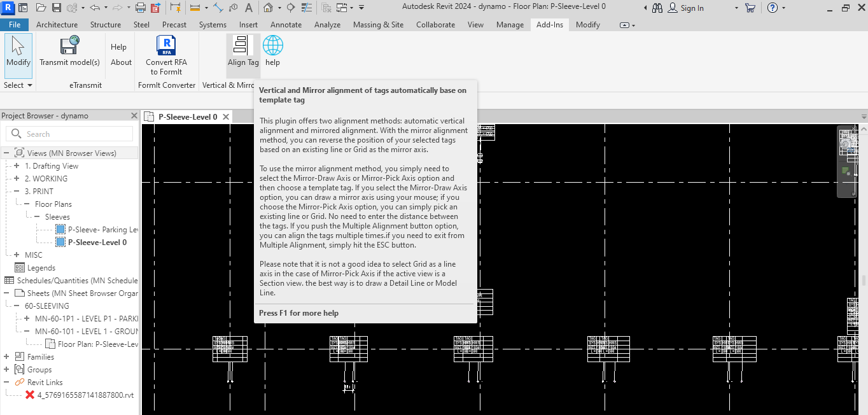Viewport: 868px width, 415px height.
Task: Expand the 2. WORKING node
Action: [x=17, y=179]
